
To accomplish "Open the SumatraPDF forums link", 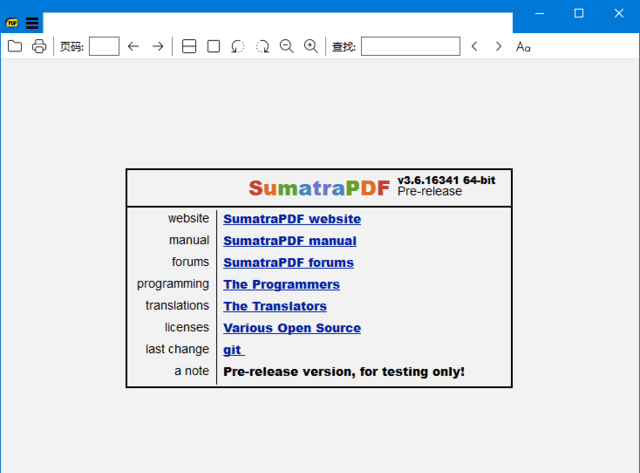I will 288,263.
